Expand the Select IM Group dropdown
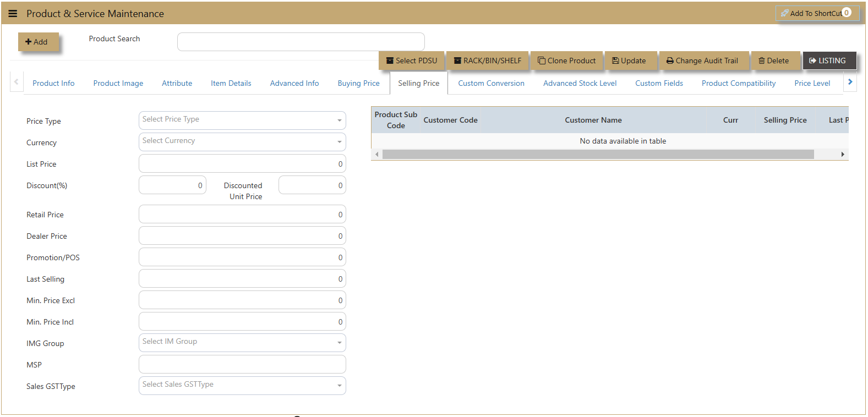868x417 pixels. [x=242, y=343]
